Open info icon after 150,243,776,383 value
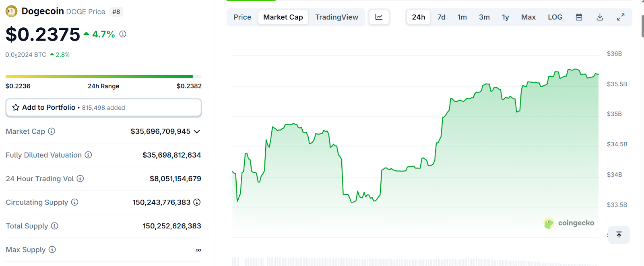This screenshot has height=266, width=644. (x=197, y=202)
